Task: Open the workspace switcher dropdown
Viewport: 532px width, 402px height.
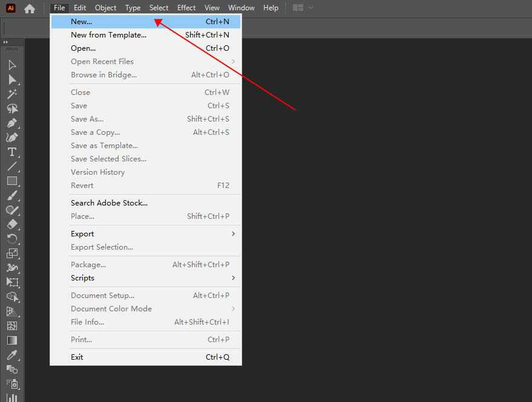Action: (x=303, y=8)
